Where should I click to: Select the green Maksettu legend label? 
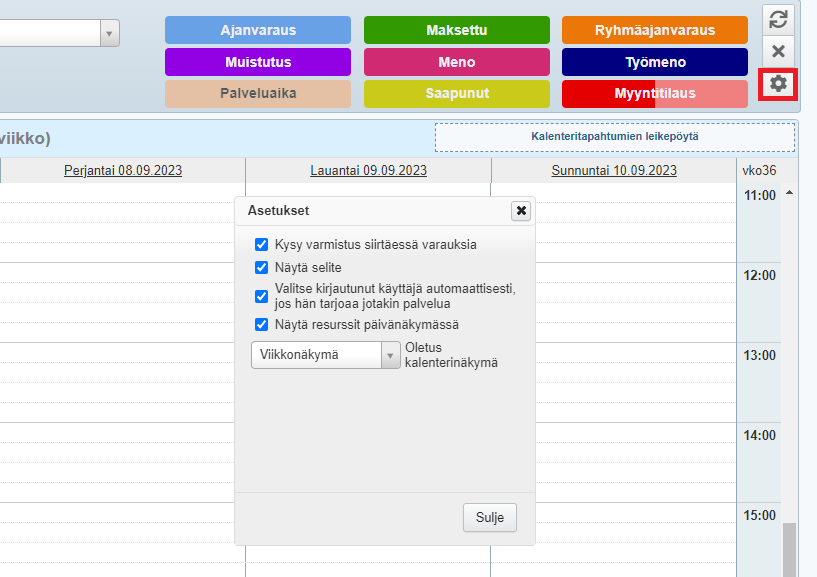(456, 30)
